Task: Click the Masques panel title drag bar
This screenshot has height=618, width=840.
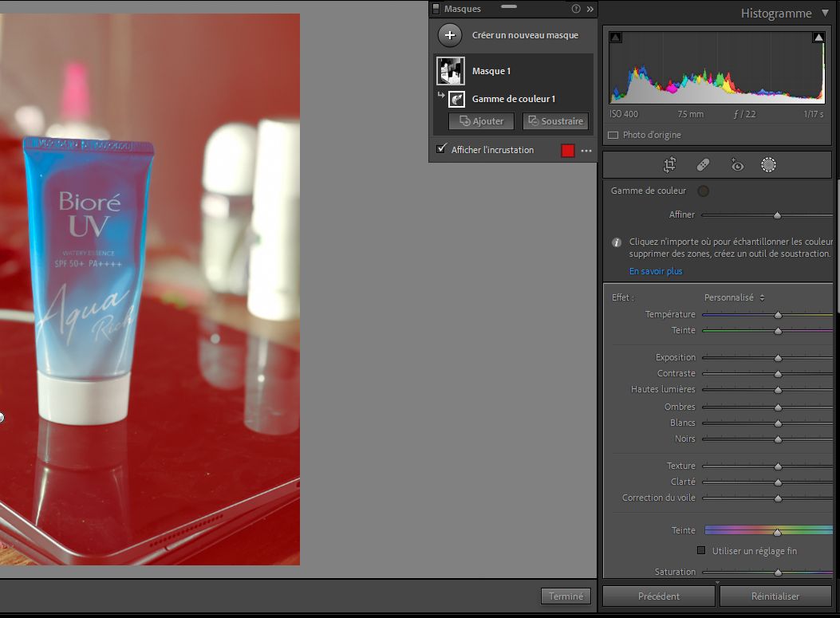Action: pyautogui.click(x=508, y=7)
